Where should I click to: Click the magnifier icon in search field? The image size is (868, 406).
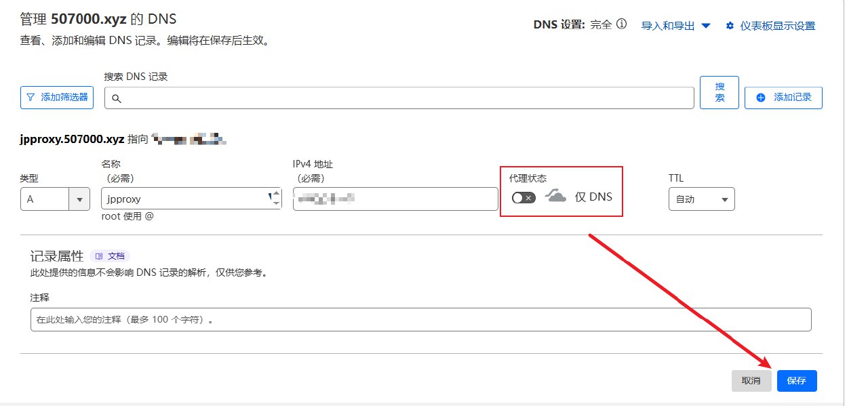(x=116, y=99)
